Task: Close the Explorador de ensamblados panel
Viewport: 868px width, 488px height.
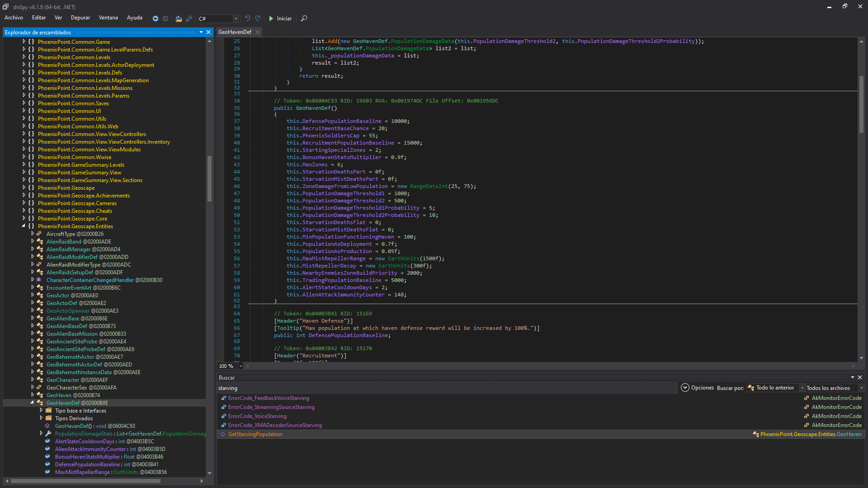Action: pyautogui.click(x=208, y=32)
